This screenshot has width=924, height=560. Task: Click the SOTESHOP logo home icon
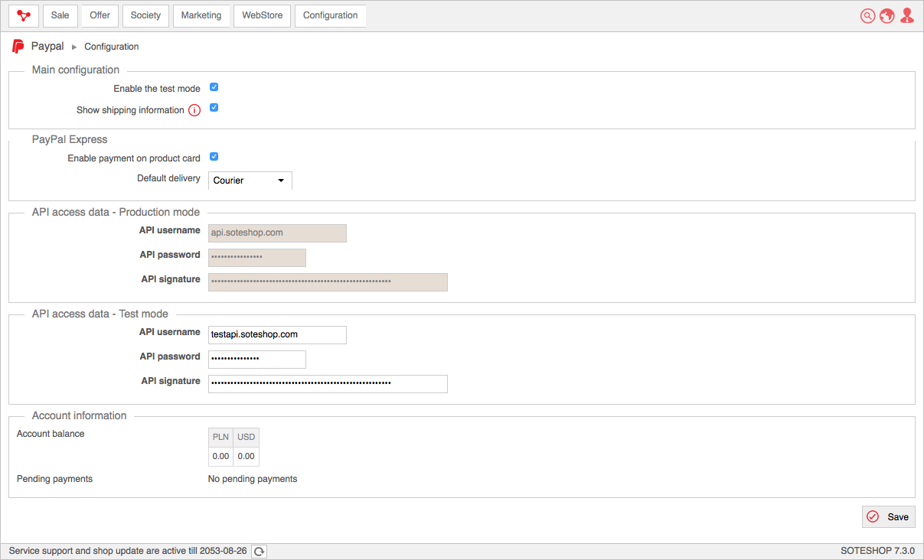(24, 15)
